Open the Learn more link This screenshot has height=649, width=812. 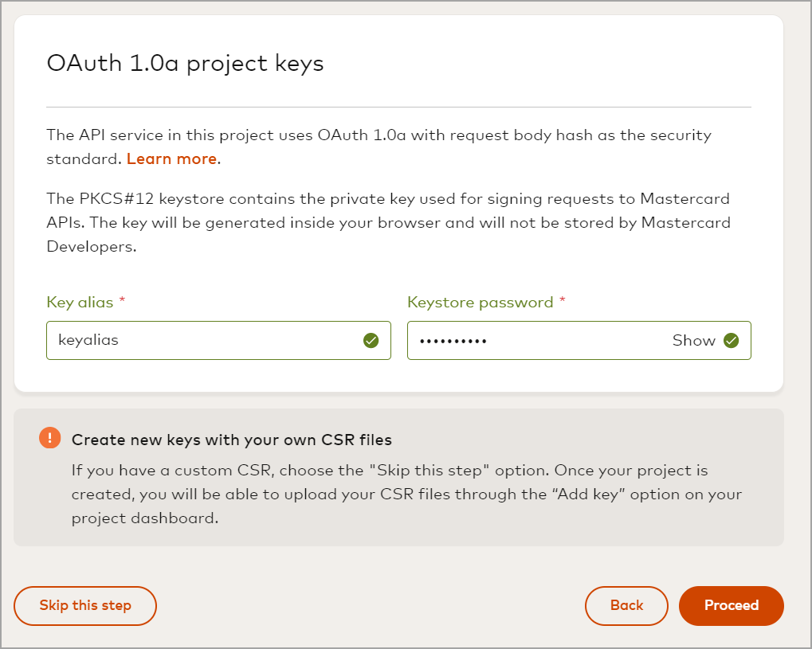point(172,158)
